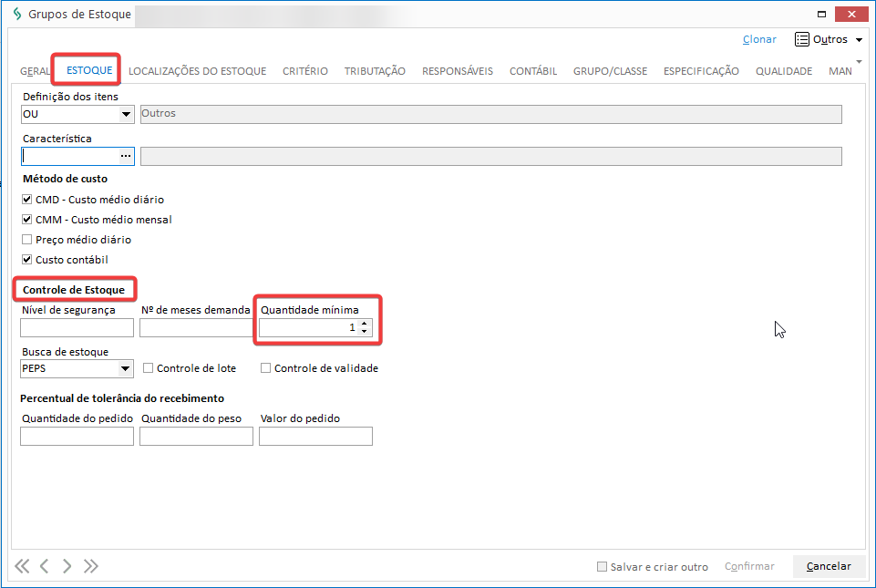Decrease Quantidade mínima with down arrow

(365, 332)
